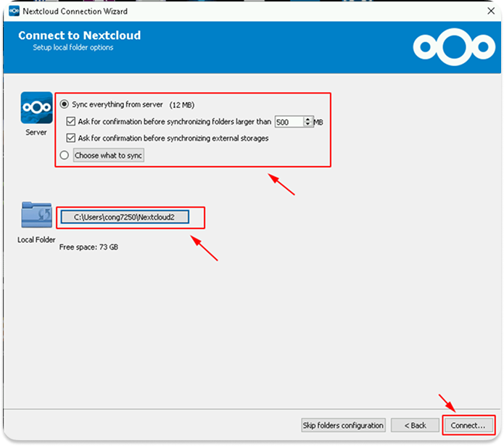
Task: Click the Connect... button
Action: click(x=468, y=425)
